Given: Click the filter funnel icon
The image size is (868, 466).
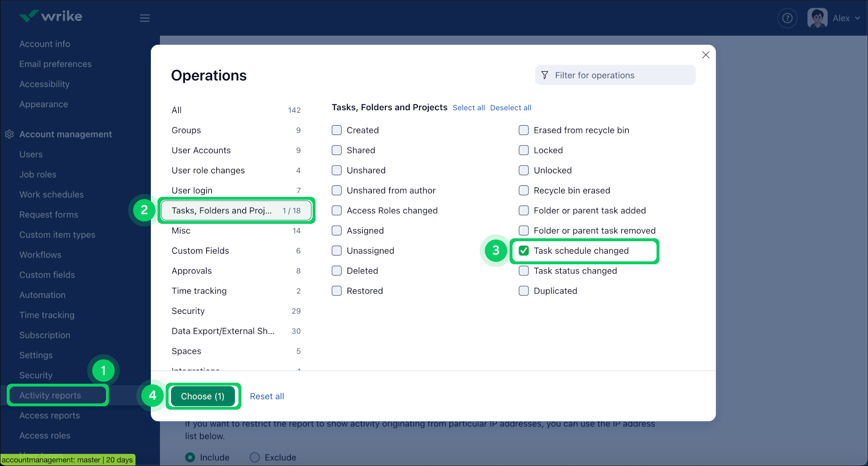Looking at the screenshot, I should click(x=545, y=75).
